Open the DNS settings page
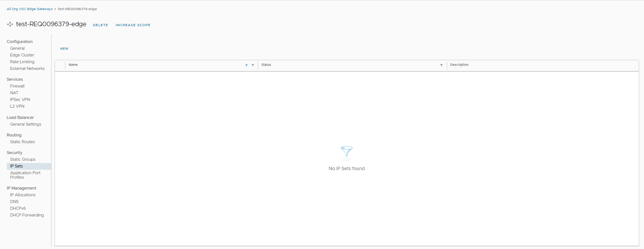The width and height of the screenshot is (644, 249). point(14,202)
